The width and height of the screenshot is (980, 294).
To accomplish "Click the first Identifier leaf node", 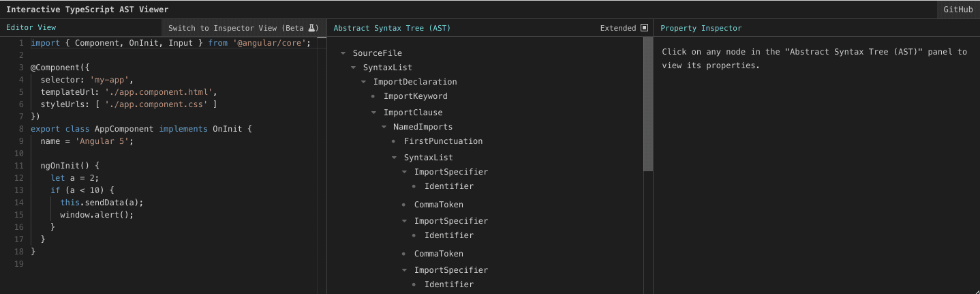I will [448, 186].
